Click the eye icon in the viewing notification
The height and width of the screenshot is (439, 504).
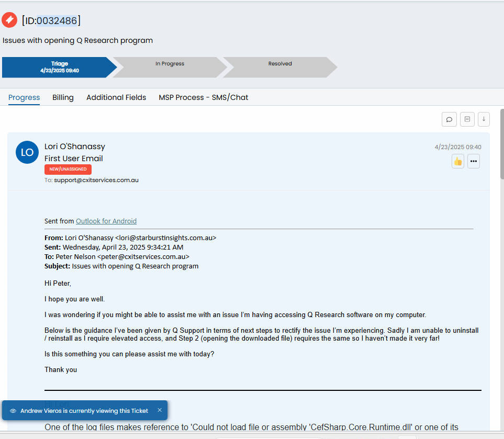[x=13, y=411]
